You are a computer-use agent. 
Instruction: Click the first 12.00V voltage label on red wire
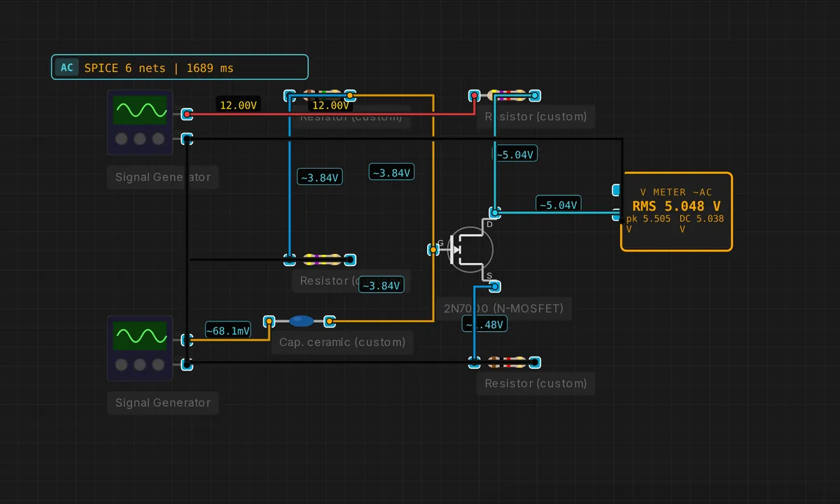(239, 105)
